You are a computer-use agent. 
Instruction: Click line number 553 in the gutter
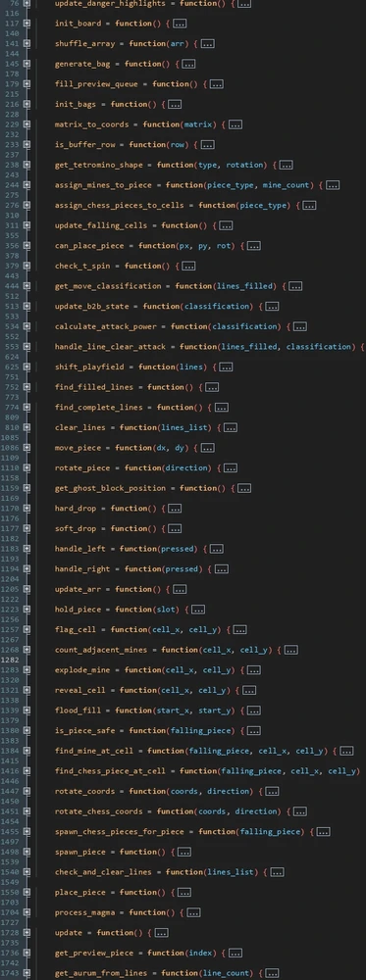[x=13, y=347]
